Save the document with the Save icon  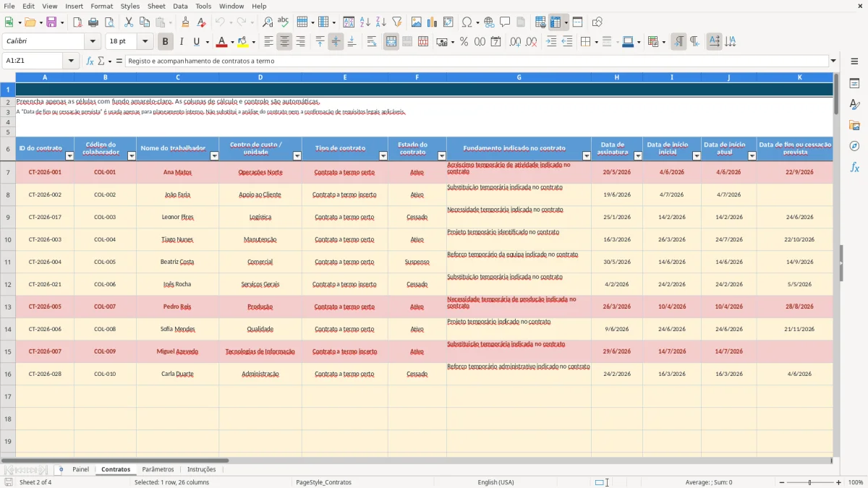[51, 22]
